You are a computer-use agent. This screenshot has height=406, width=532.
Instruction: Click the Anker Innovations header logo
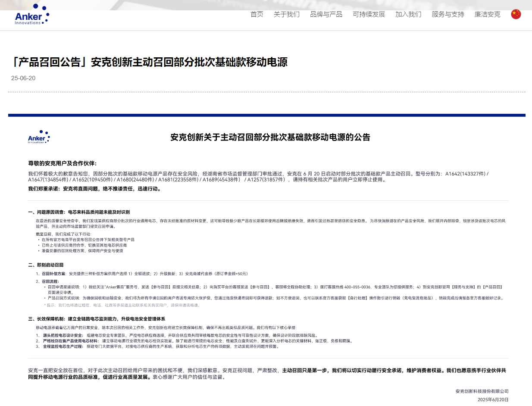(x=32, y=14)
